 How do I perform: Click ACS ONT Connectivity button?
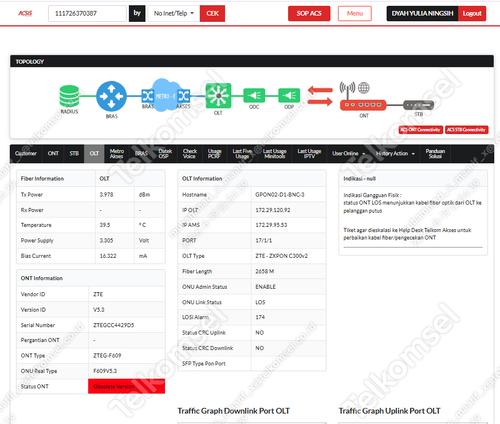[x=421, y=130]
